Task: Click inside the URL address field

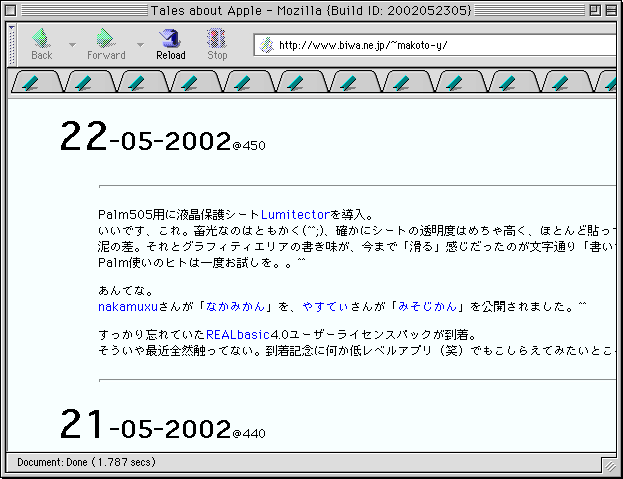Action: tap(440, 45)
